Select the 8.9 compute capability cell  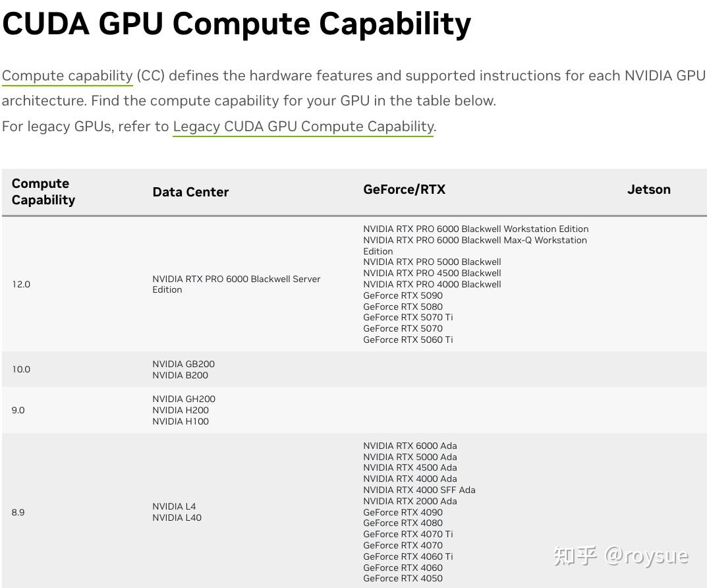coord(18,512)
